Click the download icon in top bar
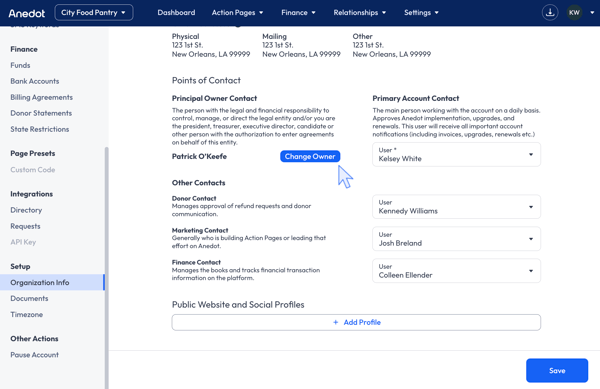Image resolution: width=600 pixels, height=389 pixels. (x=550, y=13)
